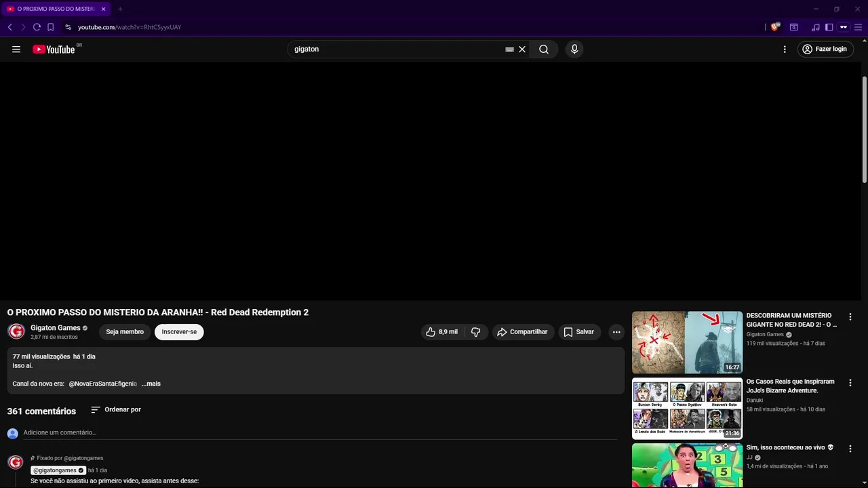Open pinned commenter gigatongames avatar
This screenshot has height=488, width=868.
pos(15,462)
